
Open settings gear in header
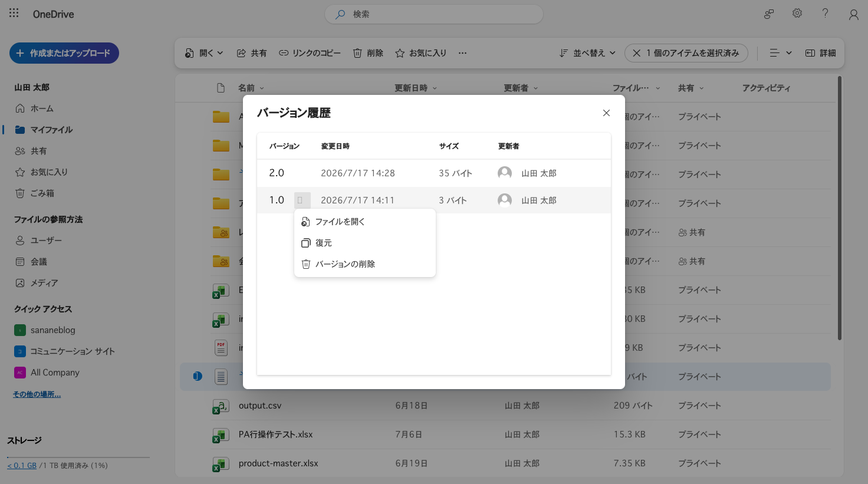[x=797, y=14]
